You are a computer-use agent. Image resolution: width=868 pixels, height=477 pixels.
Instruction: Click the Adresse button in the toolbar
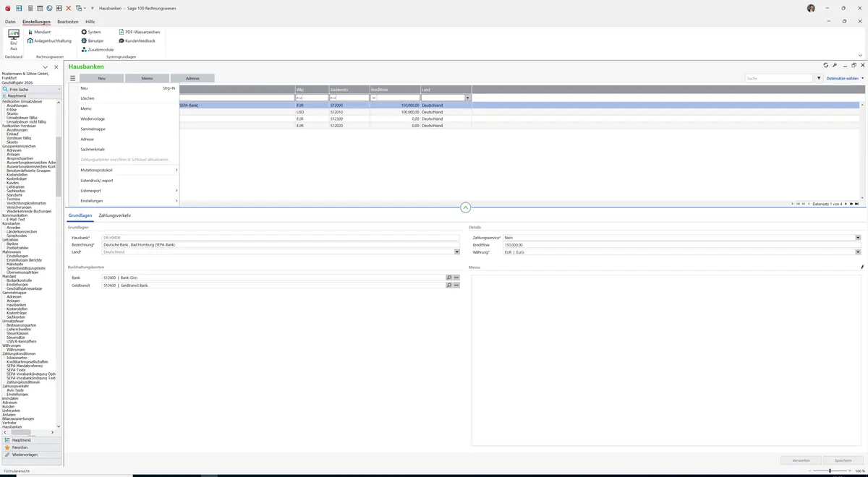click(192, 78)
